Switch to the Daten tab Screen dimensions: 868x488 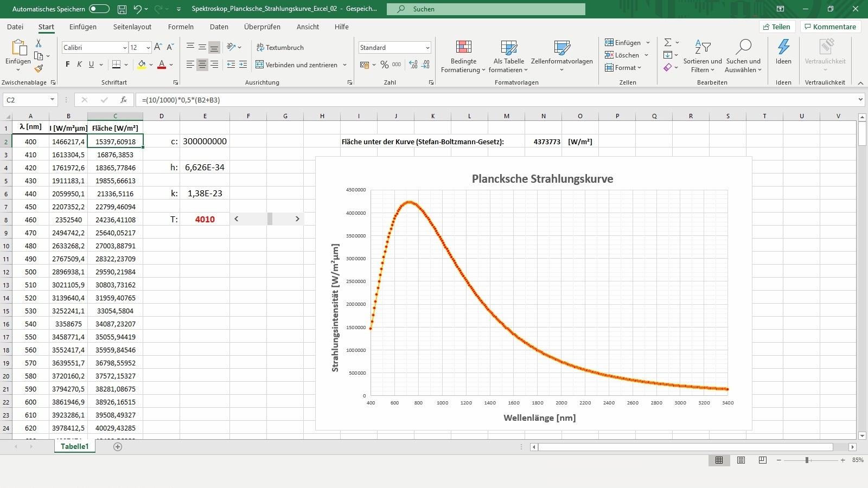219,27
